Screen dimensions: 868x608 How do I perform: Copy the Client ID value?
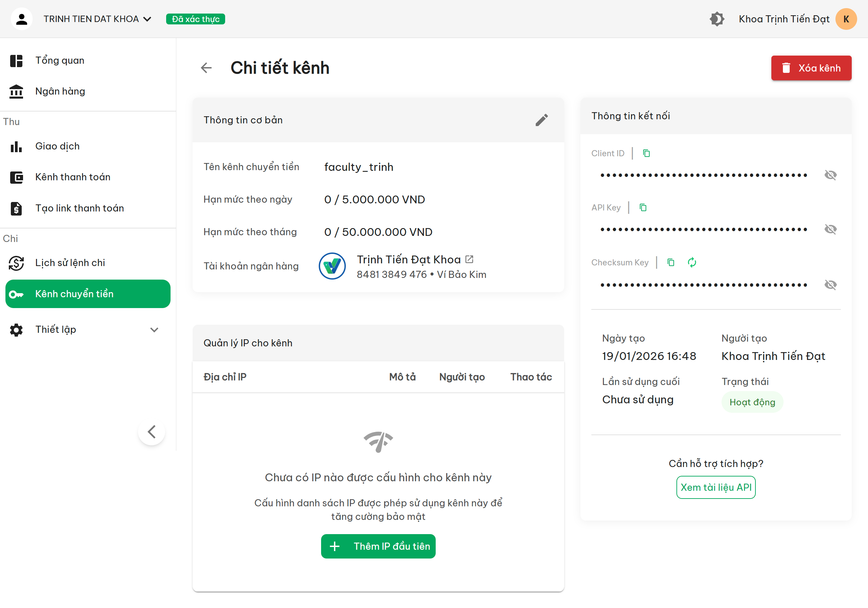[x=646, y=153]
